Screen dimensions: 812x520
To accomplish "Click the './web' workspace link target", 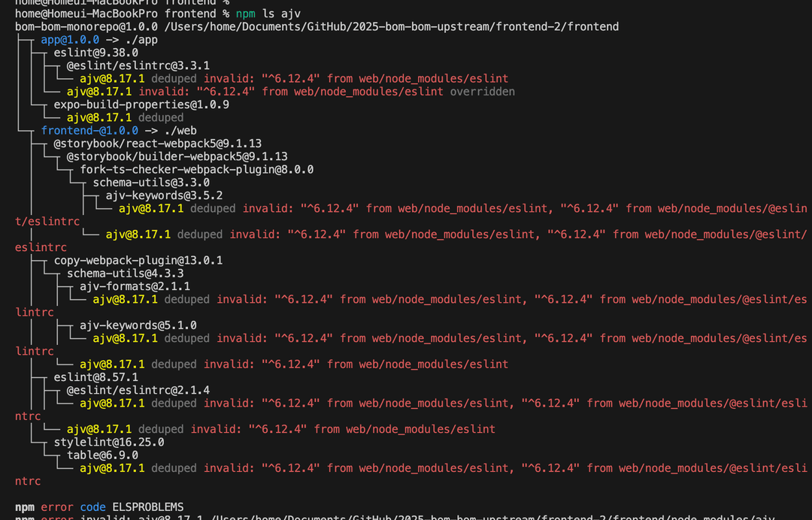I will click(x=180, y=131).
